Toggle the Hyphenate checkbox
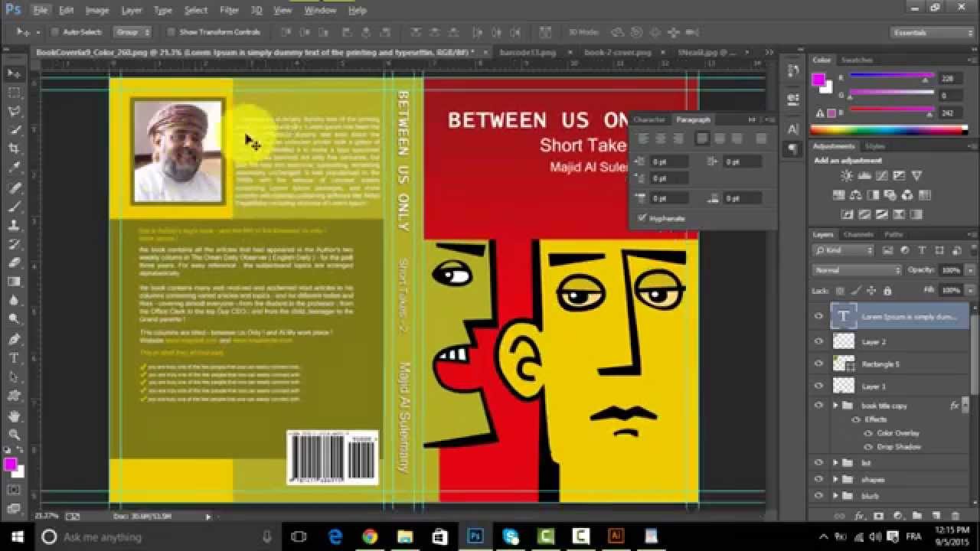The image size is (980, 551). [642, 218]
